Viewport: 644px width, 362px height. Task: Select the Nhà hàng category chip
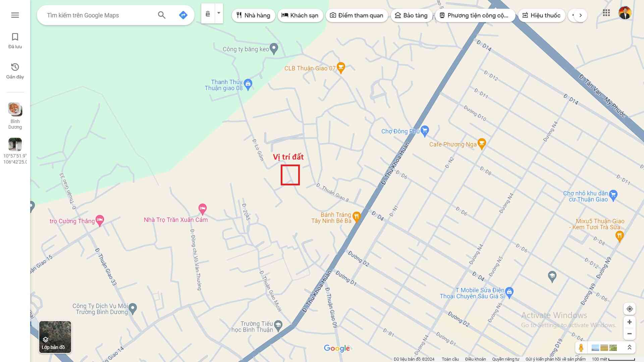pyautogui.click(x=253, y=15)
